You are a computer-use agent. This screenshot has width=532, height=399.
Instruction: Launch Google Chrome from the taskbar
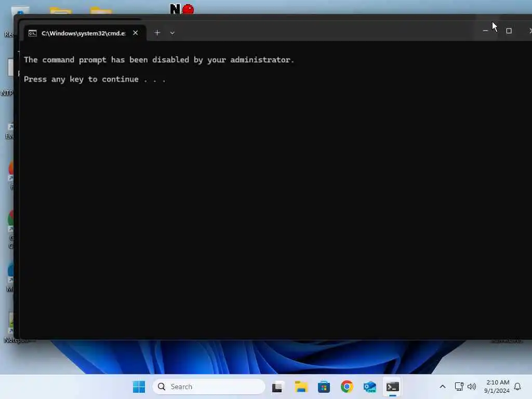pyautogui.click(x=347, y=387)
